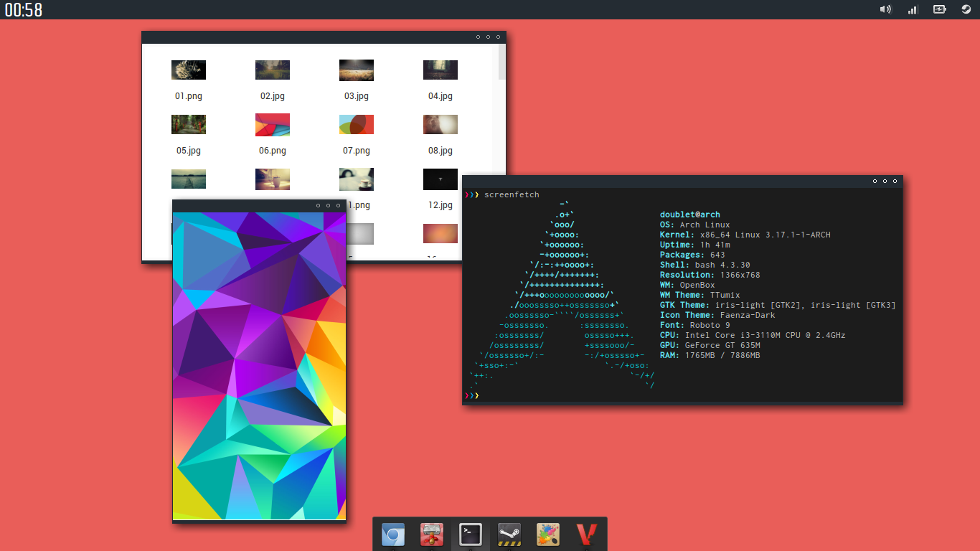980x551 pixels.
Task: Click the WM Theme: TTumix line
Action: tap(700, 295)
